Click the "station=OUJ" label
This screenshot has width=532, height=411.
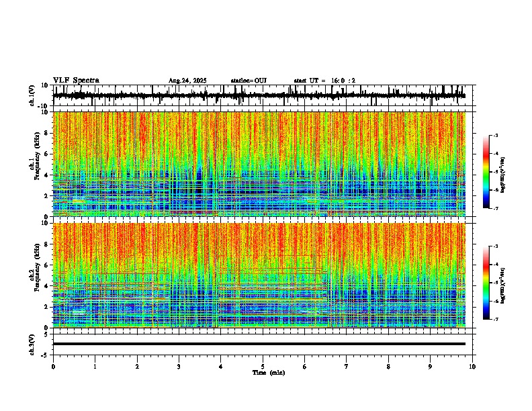click(x=249, y=81)
